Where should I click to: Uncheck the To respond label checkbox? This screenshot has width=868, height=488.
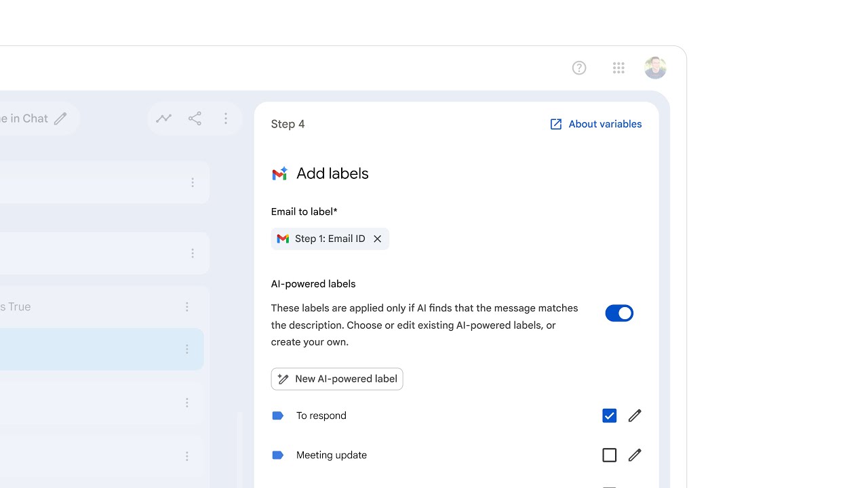click(x=609, y=415)
